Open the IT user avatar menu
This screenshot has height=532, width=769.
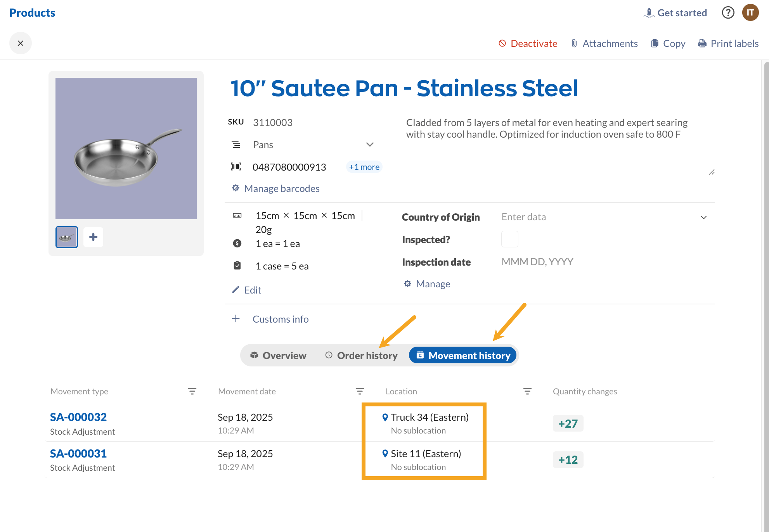click(750, 13)
